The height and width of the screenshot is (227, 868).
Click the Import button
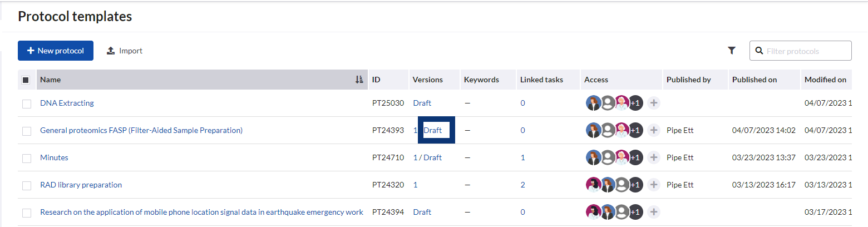pyautogui.click(x=125, y=51)
